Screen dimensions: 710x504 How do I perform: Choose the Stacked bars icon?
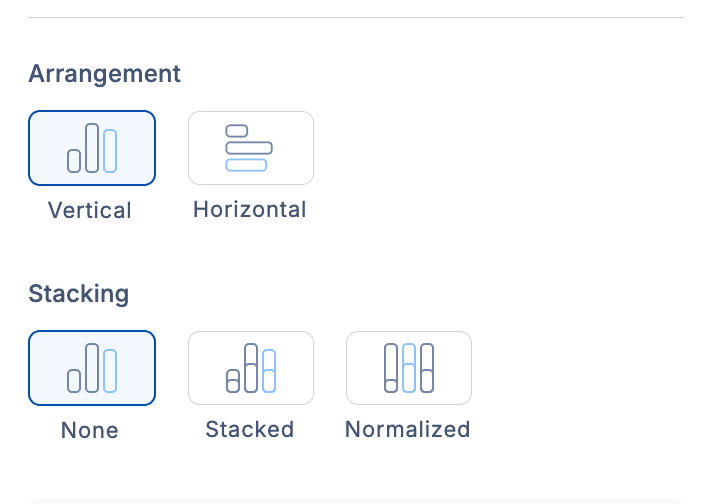(250, 368)
